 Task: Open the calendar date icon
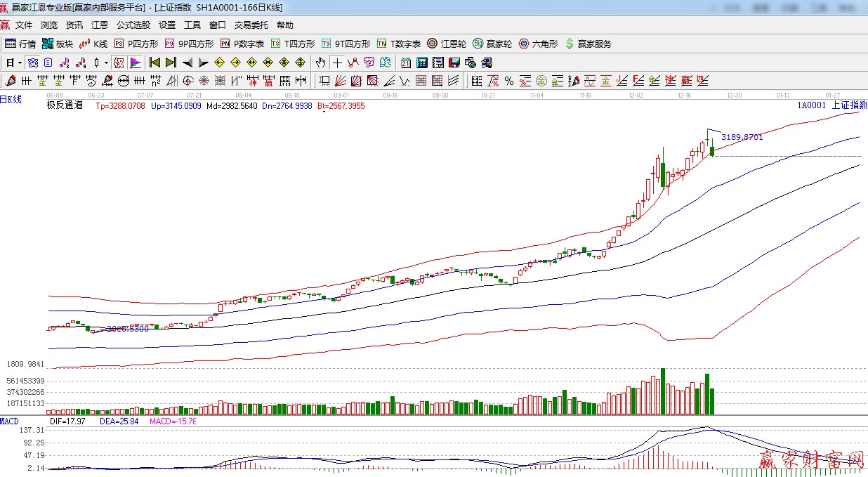coord(406,63)
